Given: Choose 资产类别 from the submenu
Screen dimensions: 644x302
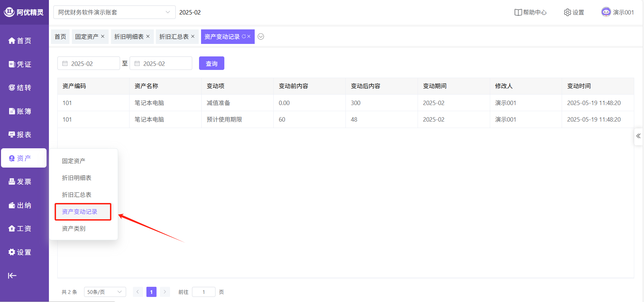Looking at the screenshot, I should [74, 229].
